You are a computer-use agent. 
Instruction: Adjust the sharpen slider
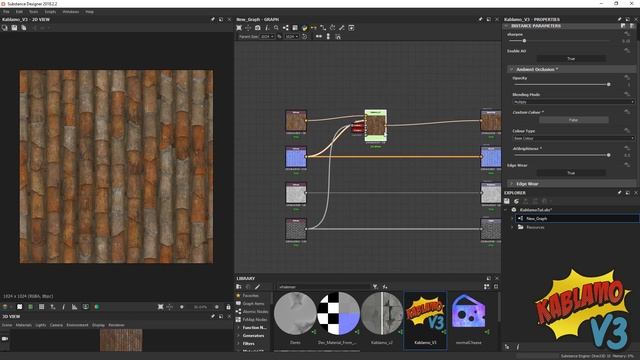pos(524,41)
